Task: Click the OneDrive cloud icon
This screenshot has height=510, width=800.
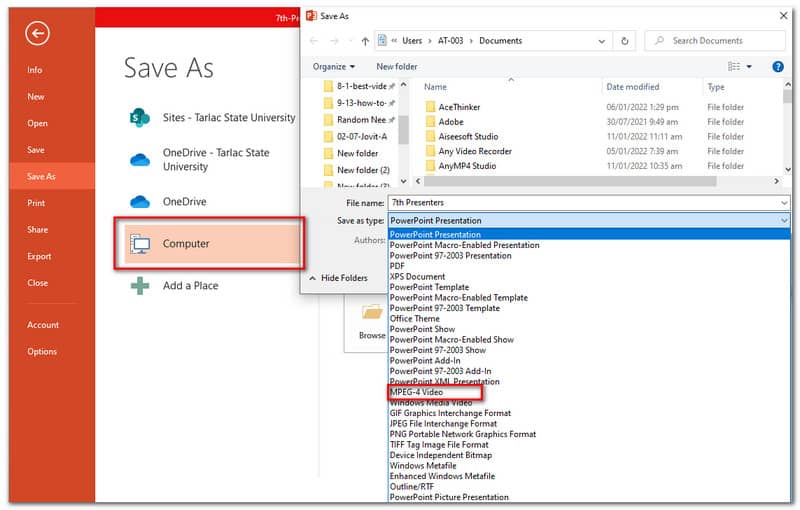Action: (140, 201)
